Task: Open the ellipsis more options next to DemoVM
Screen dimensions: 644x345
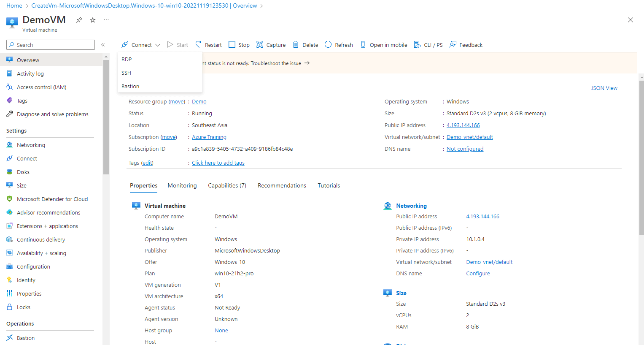Action: pos(106,20)
